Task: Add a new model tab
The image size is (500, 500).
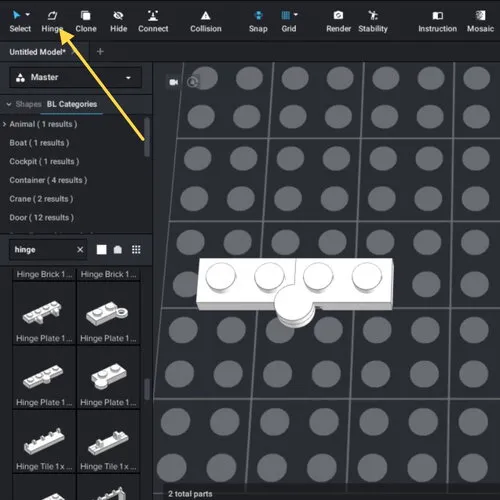Action: (100, 52)
